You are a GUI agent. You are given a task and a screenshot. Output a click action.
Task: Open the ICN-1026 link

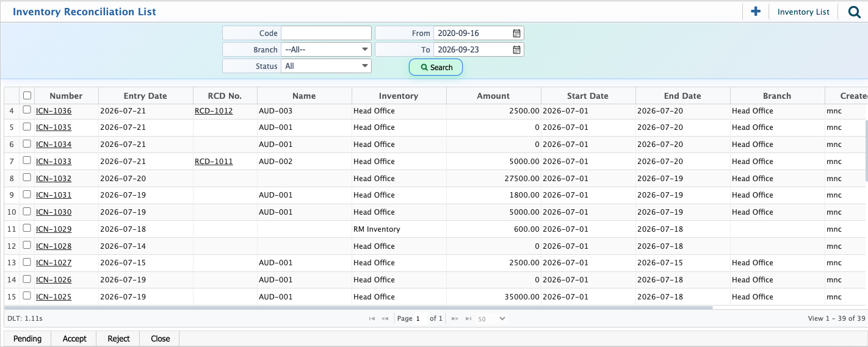(x=54, y=280)
